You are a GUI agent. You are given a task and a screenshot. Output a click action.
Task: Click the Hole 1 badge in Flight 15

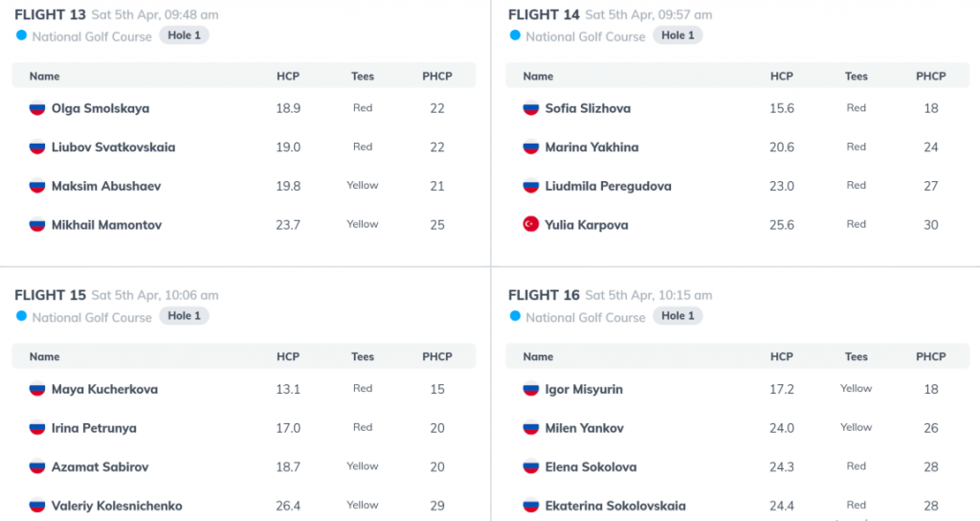click(184, 316)
